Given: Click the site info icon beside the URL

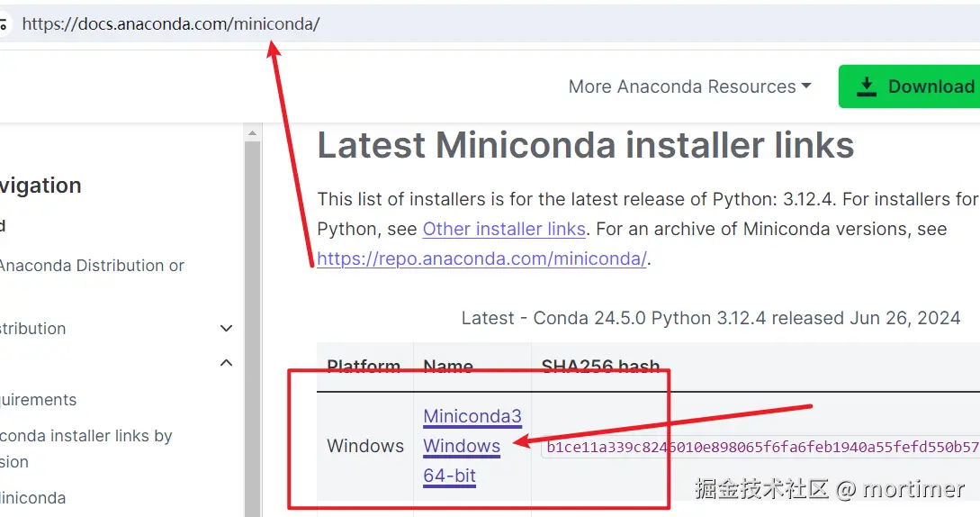Looking at the screenshot, I should click(x=4, y=23).
